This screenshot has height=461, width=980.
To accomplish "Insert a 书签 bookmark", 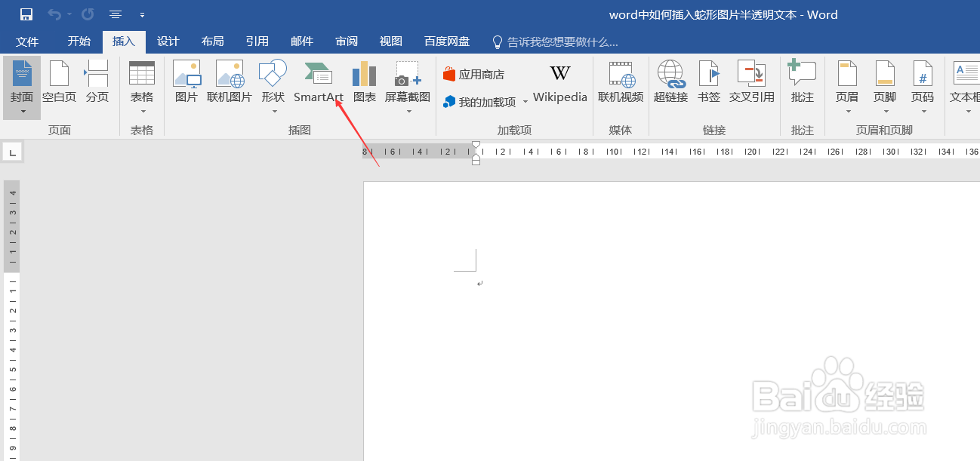I will (x=709, y=81).
